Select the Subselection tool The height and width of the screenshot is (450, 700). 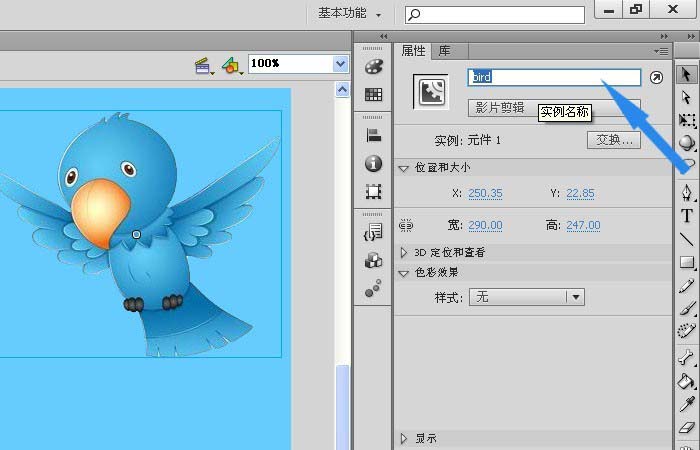686,97
